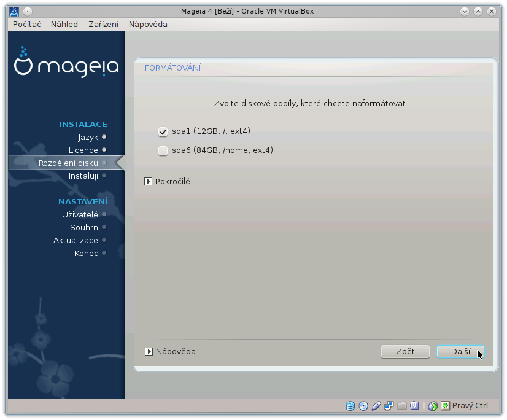Screen dimensions: 507x420
Task: Close the VirtualBox window
Action: 492,11
